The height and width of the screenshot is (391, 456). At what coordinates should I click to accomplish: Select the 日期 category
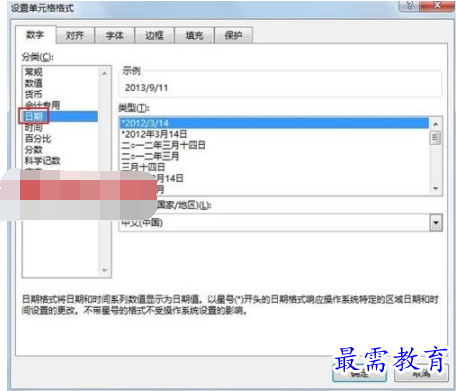(x=61, y=116)
